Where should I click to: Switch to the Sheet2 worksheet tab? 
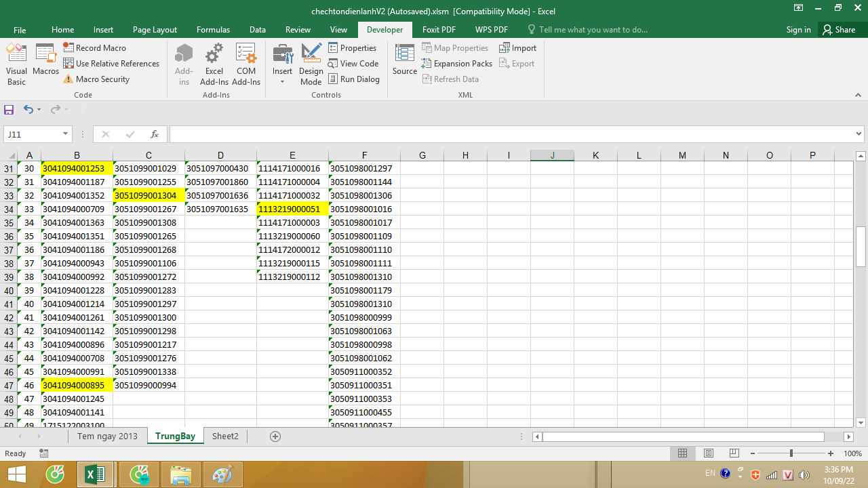coord(225,436)
